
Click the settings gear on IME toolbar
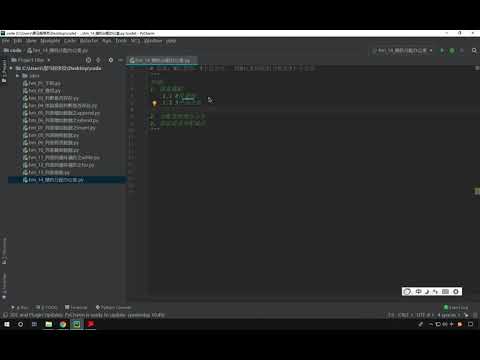click(456, 292)
